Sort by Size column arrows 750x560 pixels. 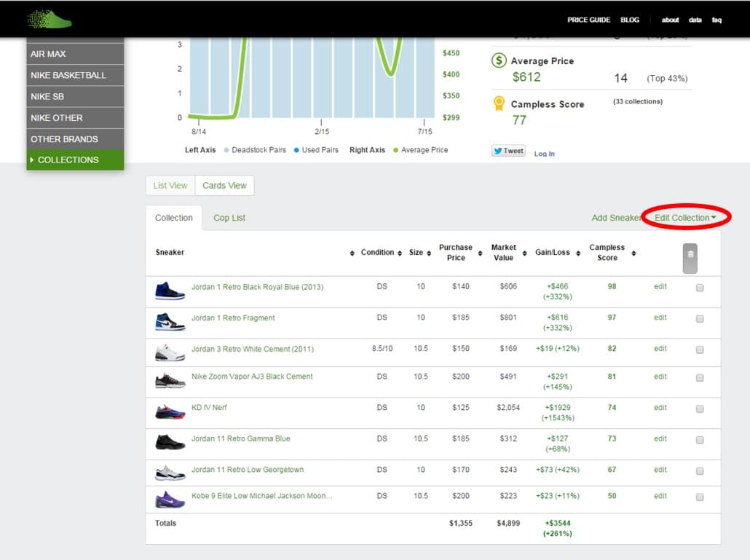[x=429, y=253]
